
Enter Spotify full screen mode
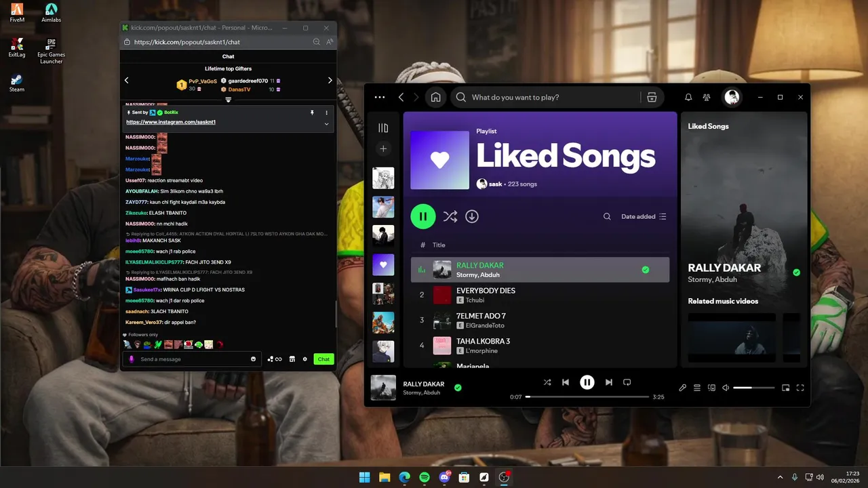[800, 388]
